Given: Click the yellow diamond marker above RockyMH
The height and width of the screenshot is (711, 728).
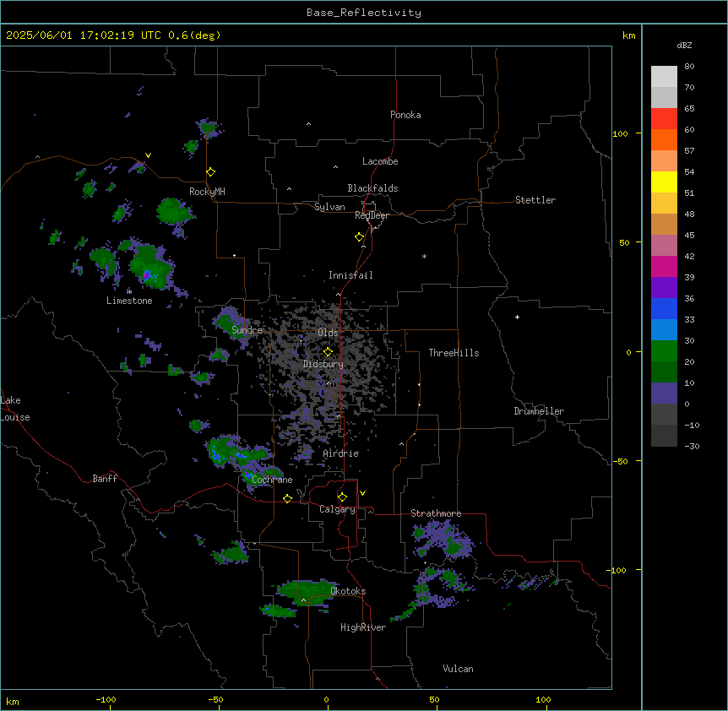Looking at the screenshot, I should pos(211,172).
